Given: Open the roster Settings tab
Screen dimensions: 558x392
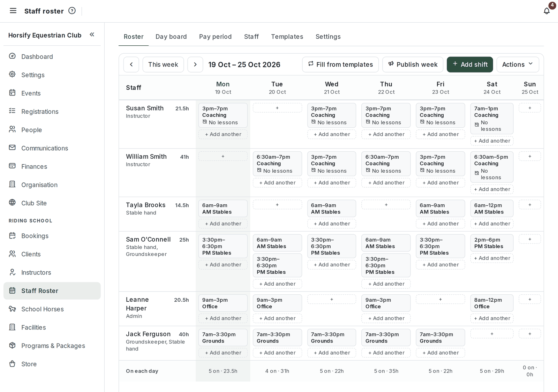Looking at the screenshot, I should tap(328, 37).
